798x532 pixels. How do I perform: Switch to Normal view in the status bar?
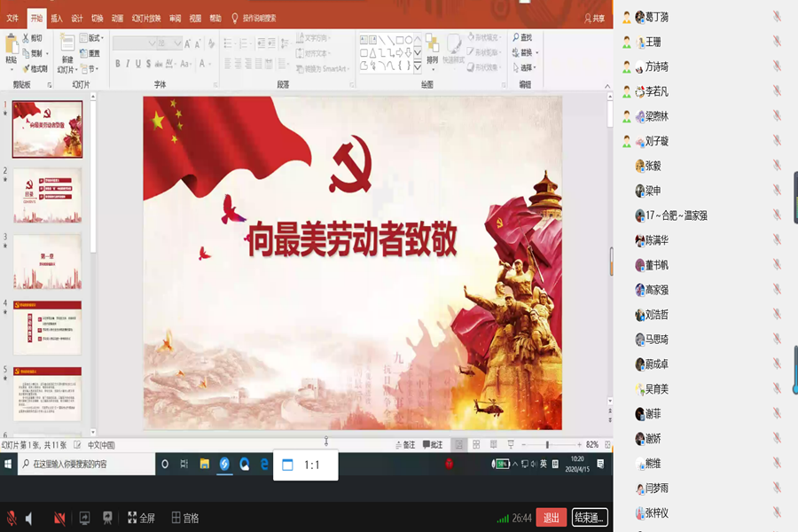(459, 444)
